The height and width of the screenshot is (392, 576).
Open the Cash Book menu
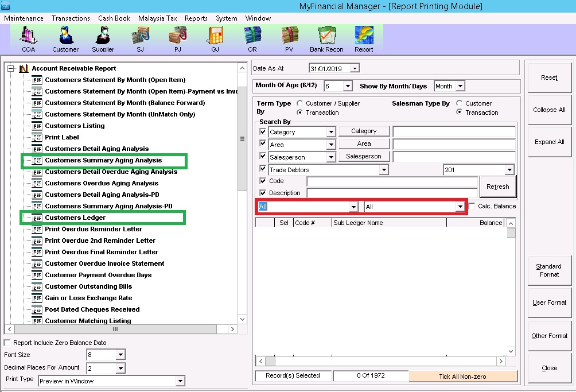point(114,18)
